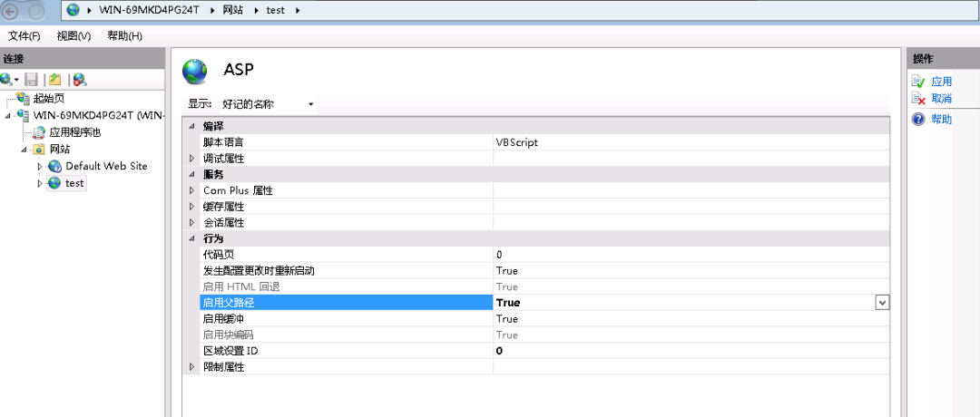The width and height of the screenshot is (980, 417).
Task: Select the 启用缓冲 True value cell
Action: coord(691,318)
